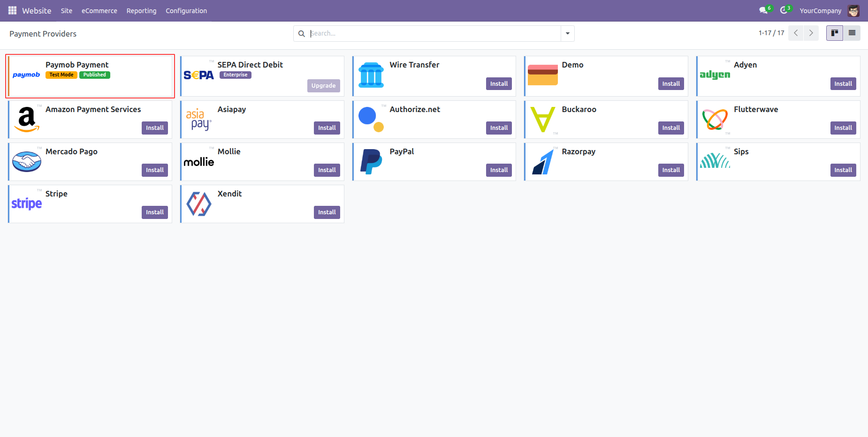This screenshot has height=437, width=868.
Task: Click the Adyen logo
Action: (x=715, y=75)
